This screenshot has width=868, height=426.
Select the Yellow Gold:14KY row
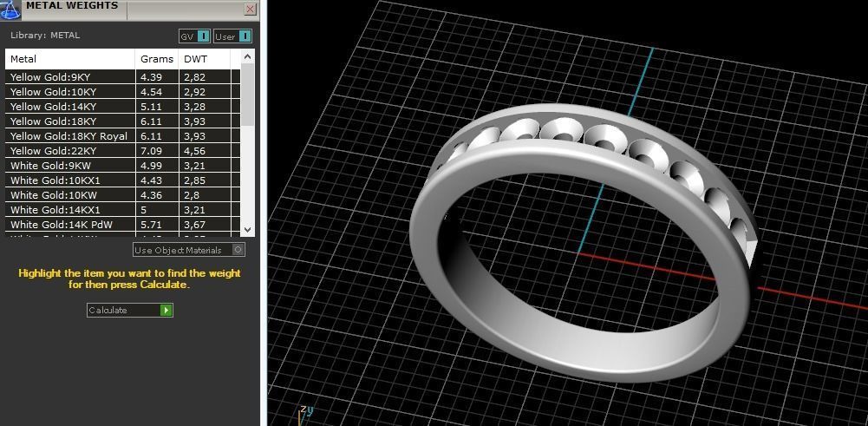click(x=123, y=107)
